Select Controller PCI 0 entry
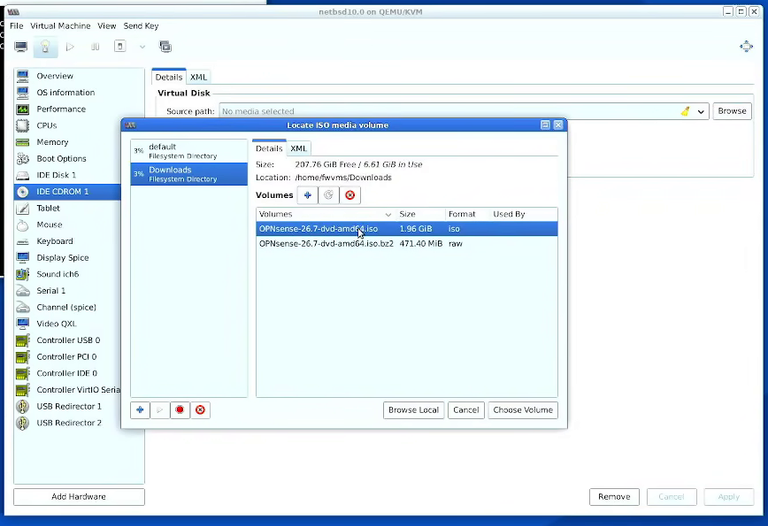This screenshot has width=768, height=526. tap(68, 357)
